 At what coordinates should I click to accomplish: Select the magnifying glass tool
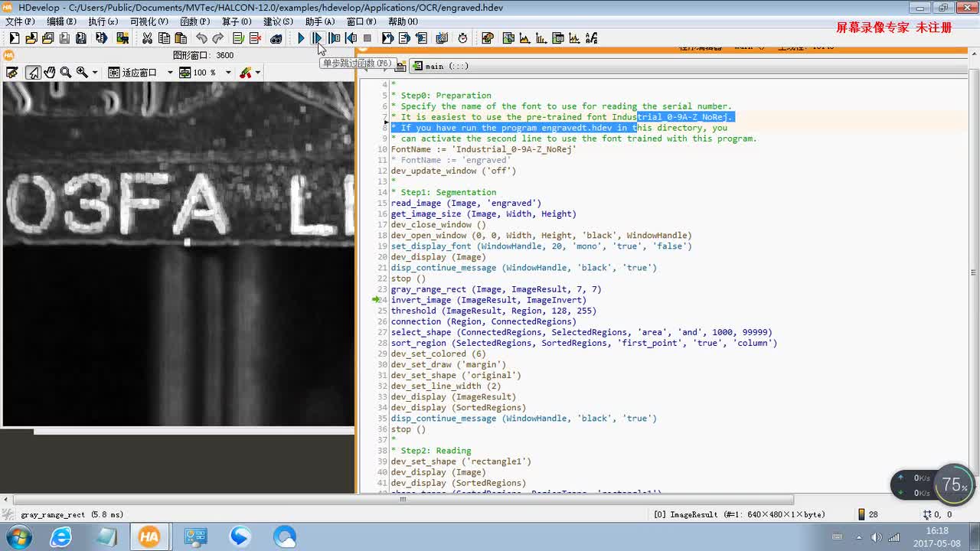click(66, 73)
